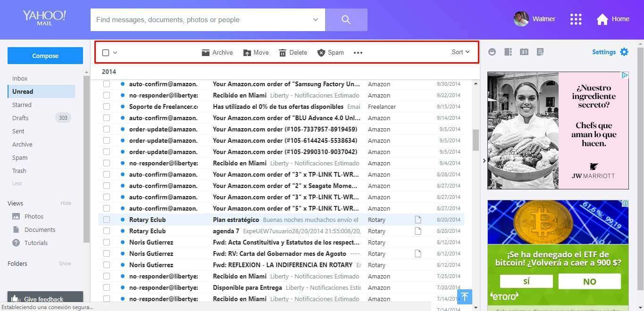Click the Settings gear icon
644x311 pixels.
(x=624, y=52)
